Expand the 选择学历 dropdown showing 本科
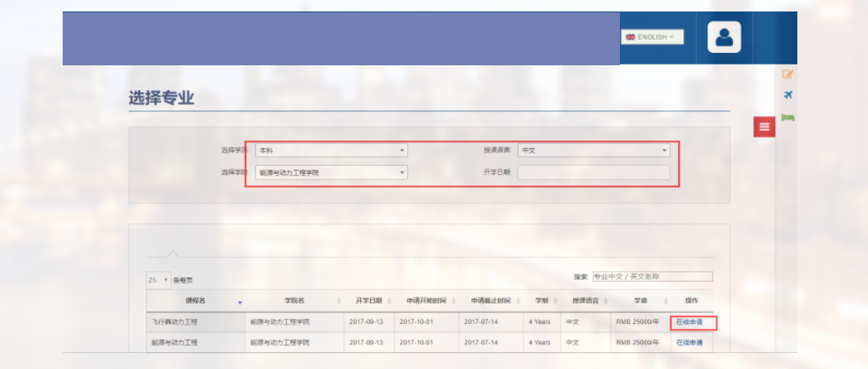This screenshot has width=868, height=369. click(331, 151)
